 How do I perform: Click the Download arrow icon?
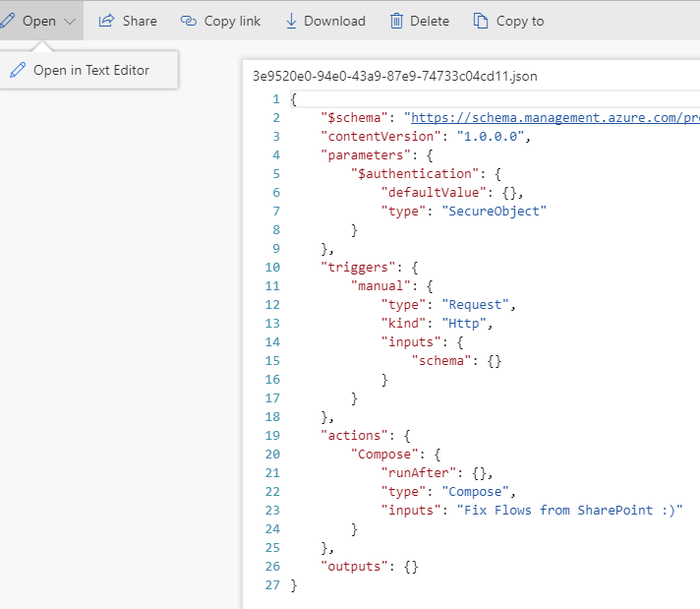click(x=291, y=21)
